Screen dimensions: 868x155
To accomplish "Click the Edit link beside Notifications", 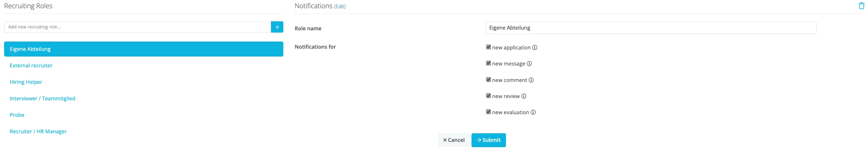I will click(x=340, y=6).
